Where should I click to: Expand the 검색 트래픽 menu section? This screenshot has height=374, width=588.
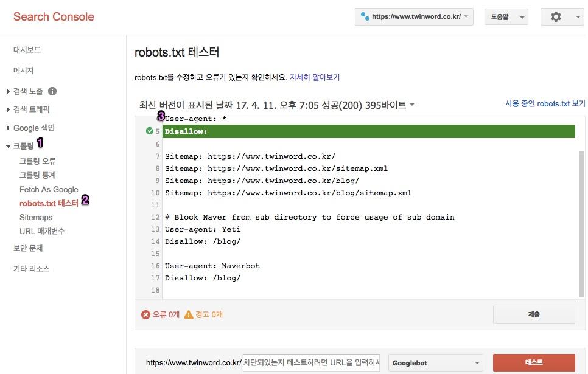9,109
